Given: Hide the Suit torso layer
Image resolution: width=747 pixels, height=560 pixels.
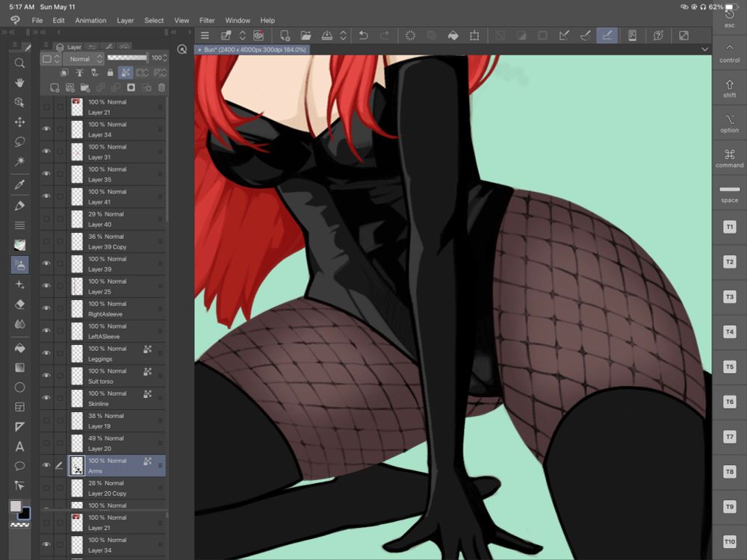Looking at the screenshot, I should 46,376.
